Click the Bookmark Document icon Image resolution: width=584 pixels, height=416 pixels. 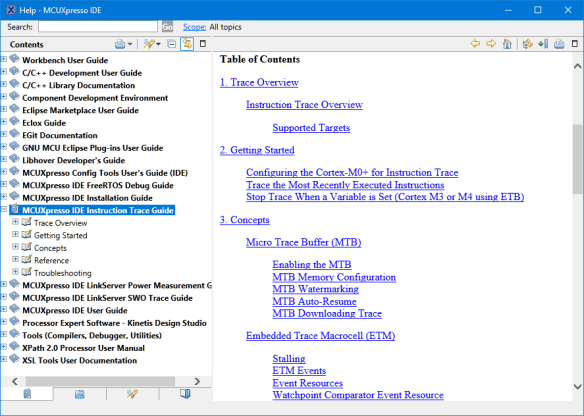543,44
